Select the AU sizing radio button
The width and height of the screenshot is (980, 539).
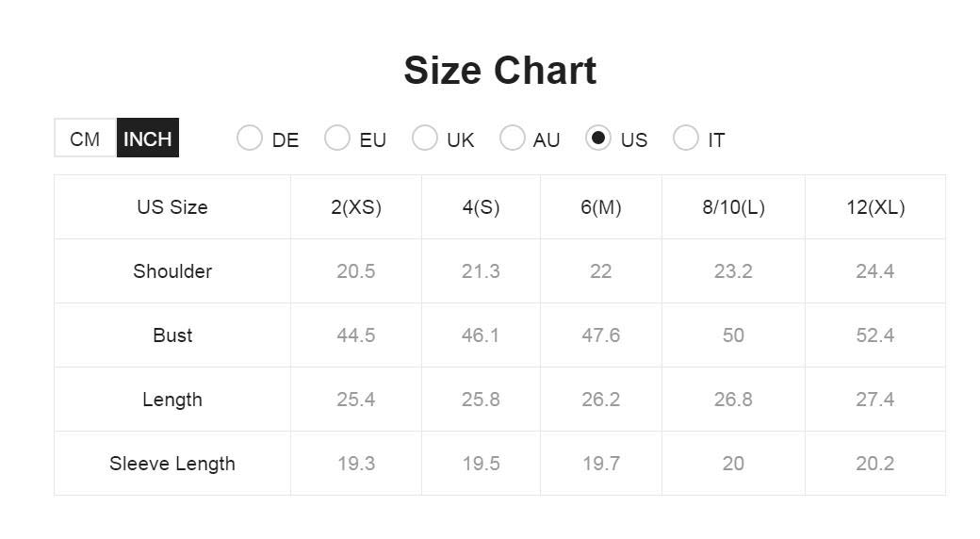point(512,139)
